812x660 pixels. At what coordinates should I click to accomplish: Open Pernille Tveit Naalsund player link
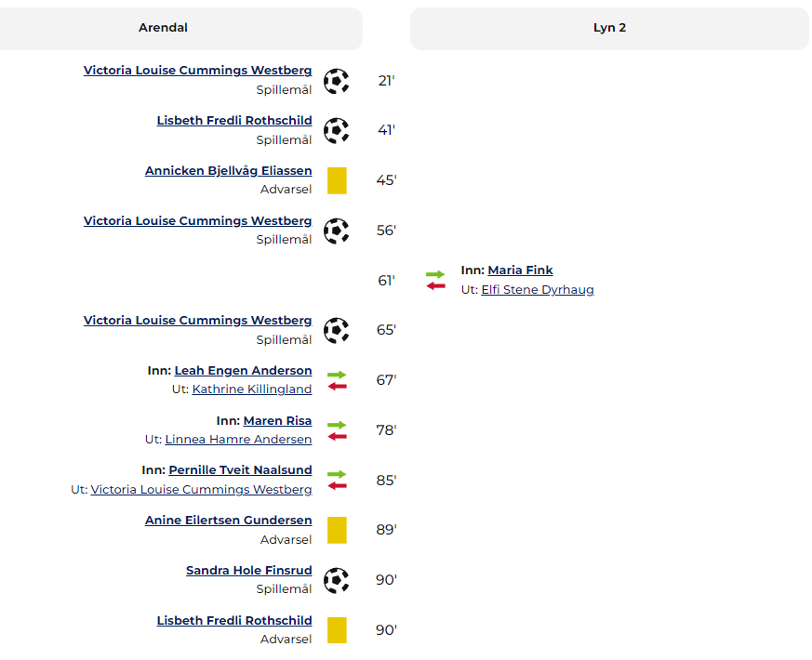point(240,470)
